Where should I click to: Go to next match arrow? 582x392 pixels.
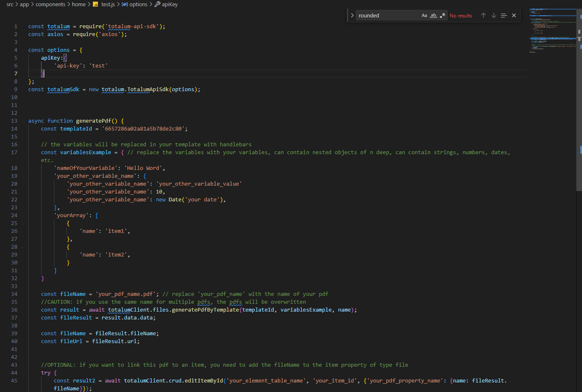coord(494,15)
